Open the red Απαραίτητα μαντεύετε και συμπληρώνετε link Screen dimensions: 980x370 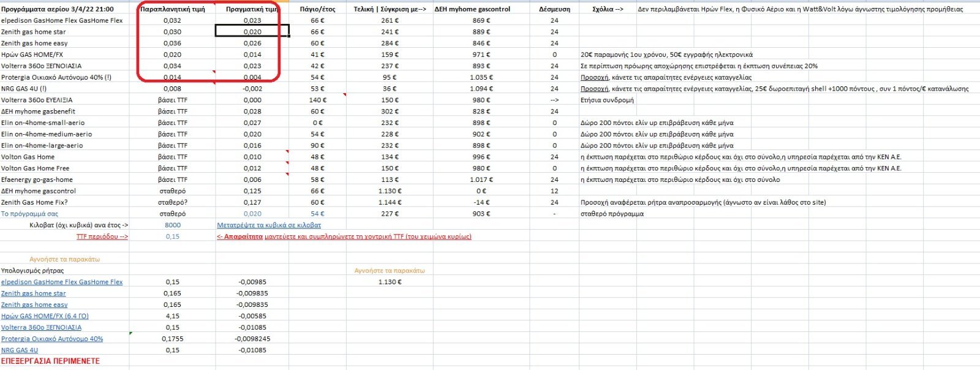coord(344,236)
